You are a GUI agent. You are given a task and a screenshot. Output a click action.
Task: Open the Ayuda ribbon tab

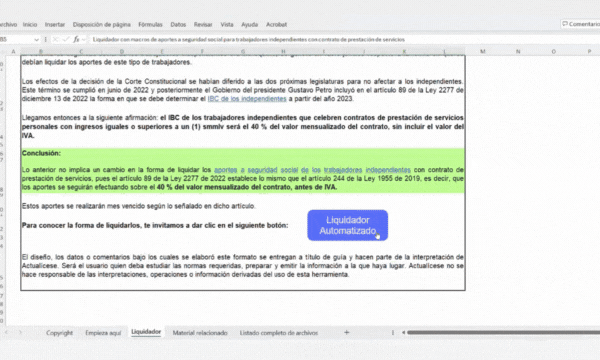(249, 24)
